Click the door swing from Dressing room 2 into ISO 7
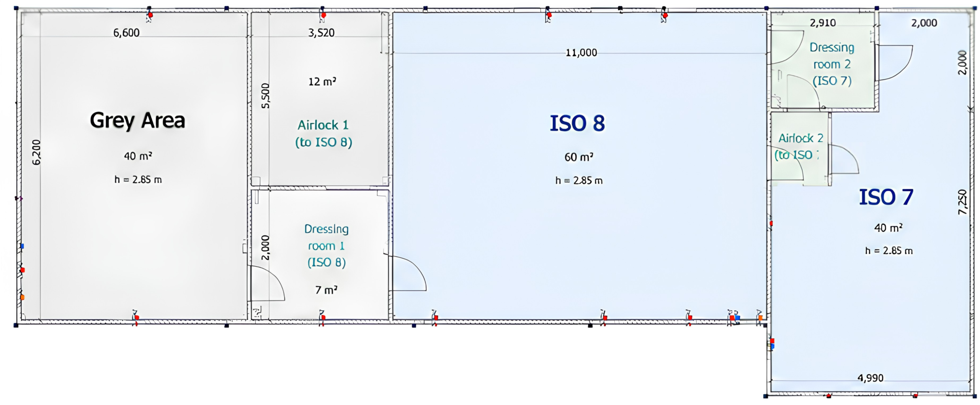 pyautogui.click(x=894, y=63)
